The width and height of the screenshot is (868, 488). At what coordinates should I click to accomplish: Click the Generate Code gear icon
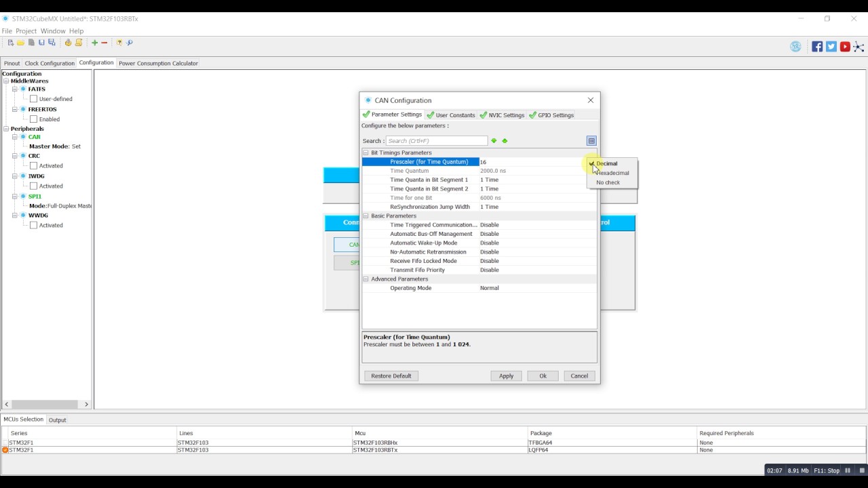coord(68,43)
